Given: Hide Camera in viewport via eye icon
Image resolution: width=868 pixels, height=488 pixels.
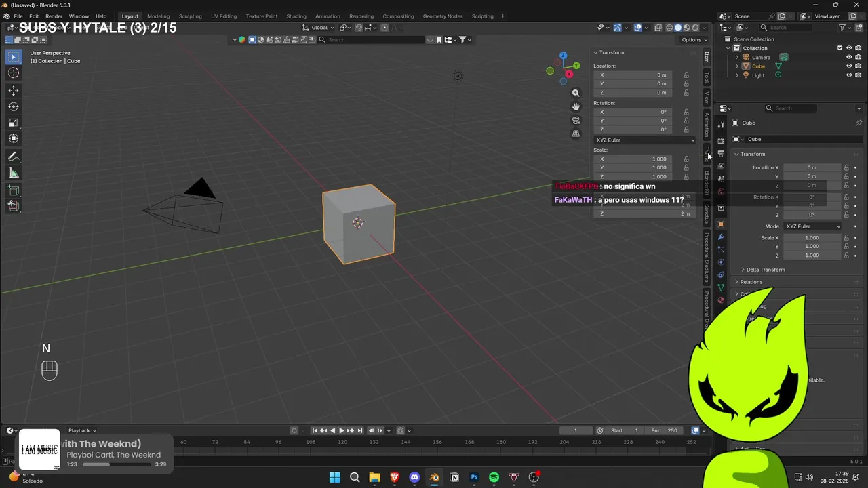Looking at the screenshot, I should [x=849, y=57].
